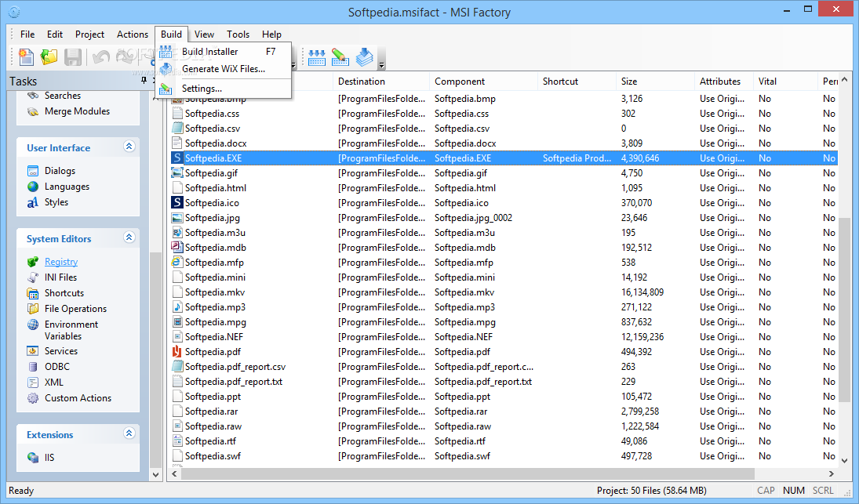Image resolution: width=859 pixels, height=504 pixels.
Task: Sort by the Size column header
Action: pos(655,81)
